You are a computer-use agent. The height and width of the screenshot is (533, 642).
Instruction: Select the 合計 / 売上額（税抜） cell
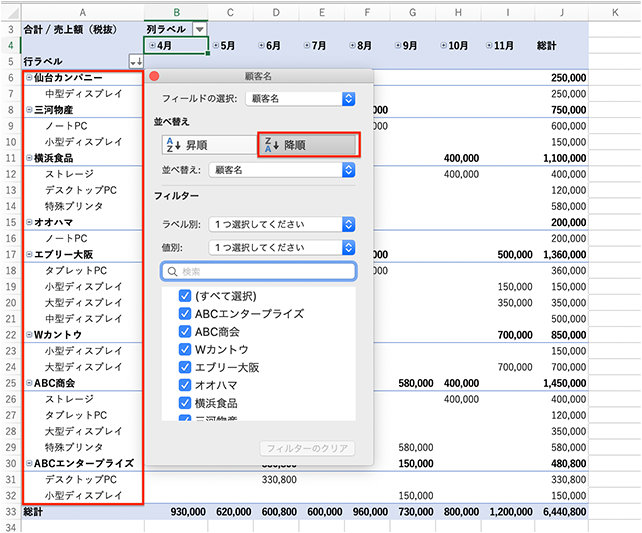(83, 29)
